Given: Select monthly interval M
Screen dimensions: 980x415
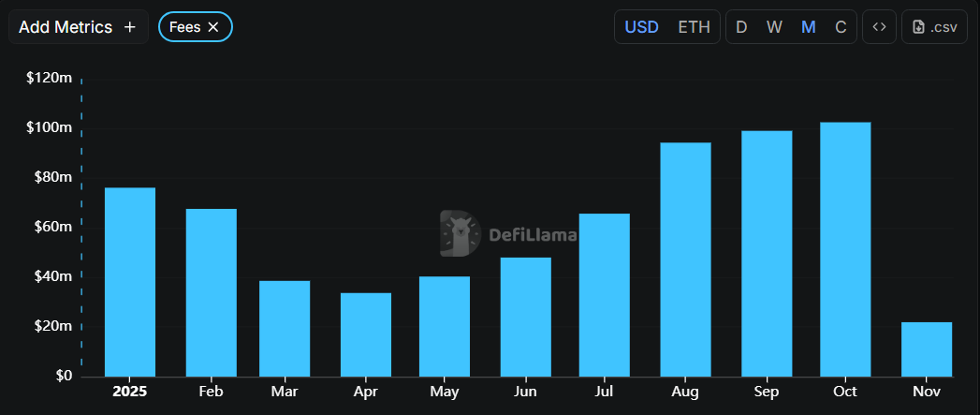Looking at the screenshot, I should tap(808, 27).
